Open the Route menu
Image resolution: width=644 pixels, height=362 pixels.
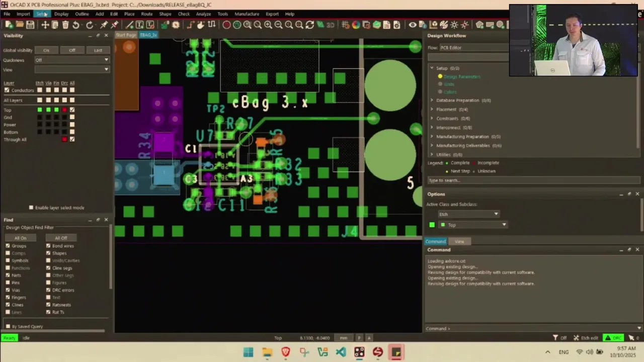click(x=146, y=14)
